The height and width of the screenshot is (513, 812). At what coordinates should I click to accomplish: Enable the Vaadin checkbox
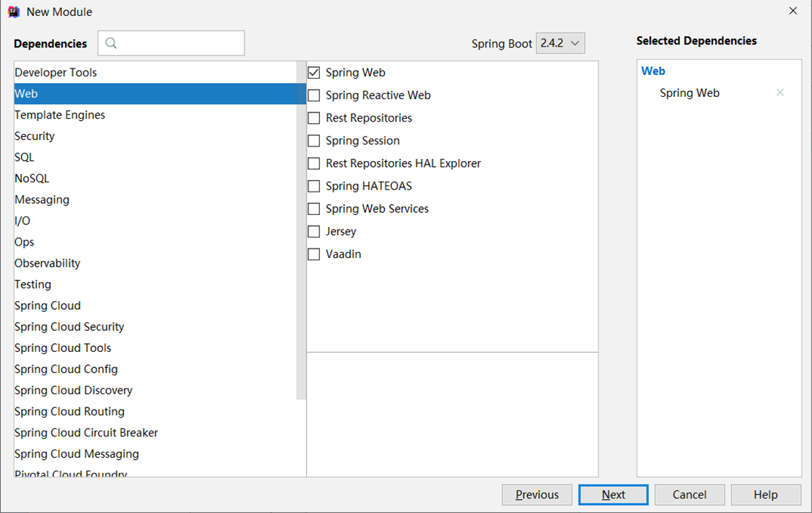tap(314, 254)
